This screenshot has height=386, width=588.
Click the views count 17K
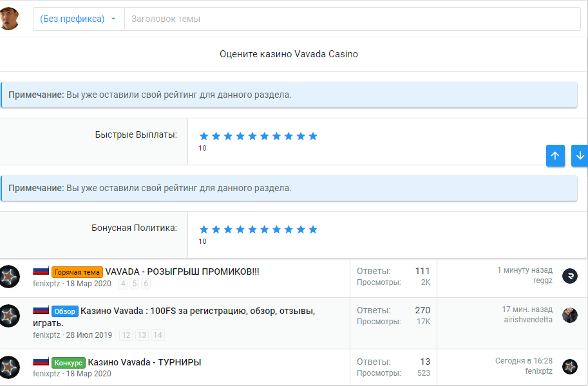point(423,322)
